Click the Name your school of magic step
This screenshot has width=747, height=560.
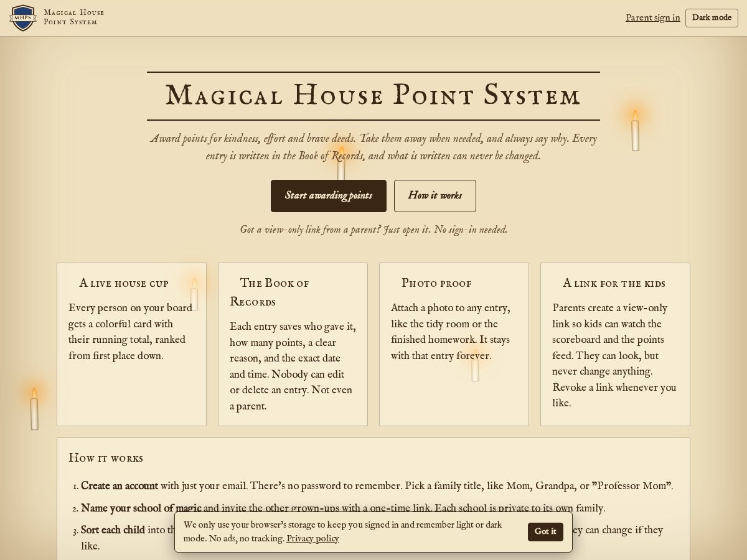coord(141,508)
